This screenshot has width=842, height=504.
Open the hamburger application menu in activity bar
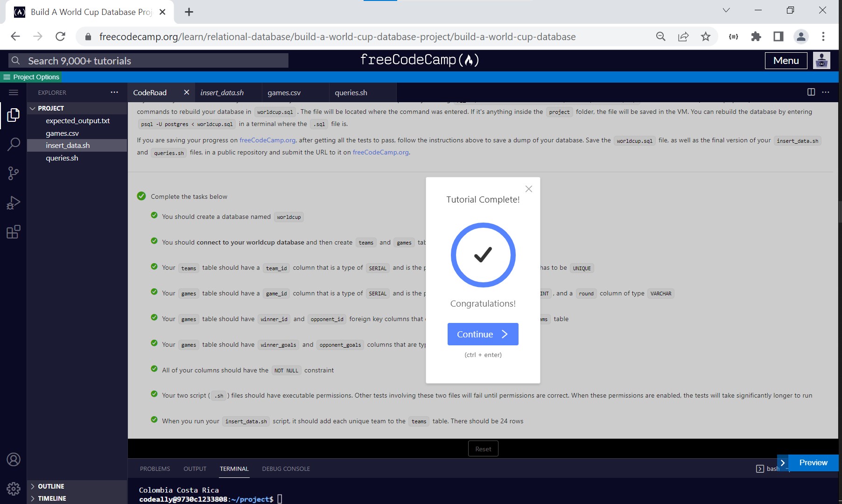point(14,92)
